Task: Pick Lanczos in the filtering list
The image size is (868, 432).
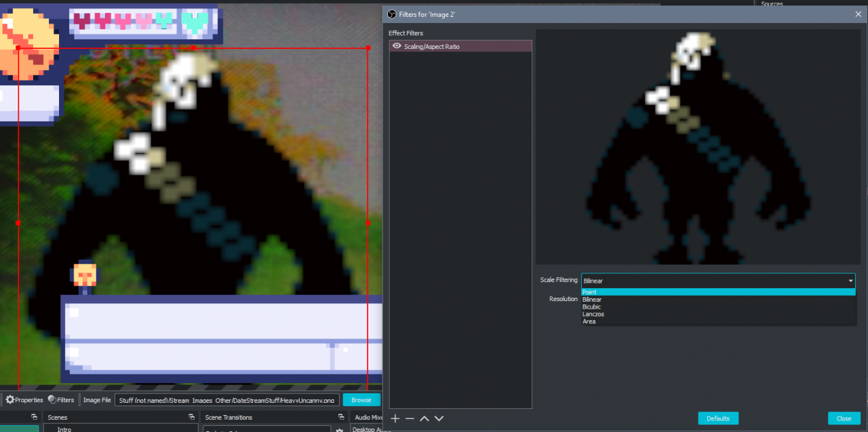Action: coord(593,314)
